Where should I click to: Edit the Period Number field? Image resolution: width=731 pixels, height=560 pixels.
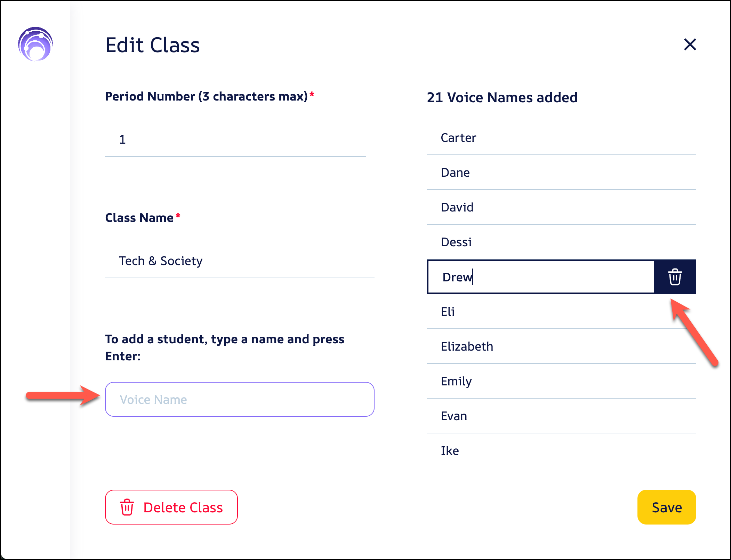(x=235, y=139)
